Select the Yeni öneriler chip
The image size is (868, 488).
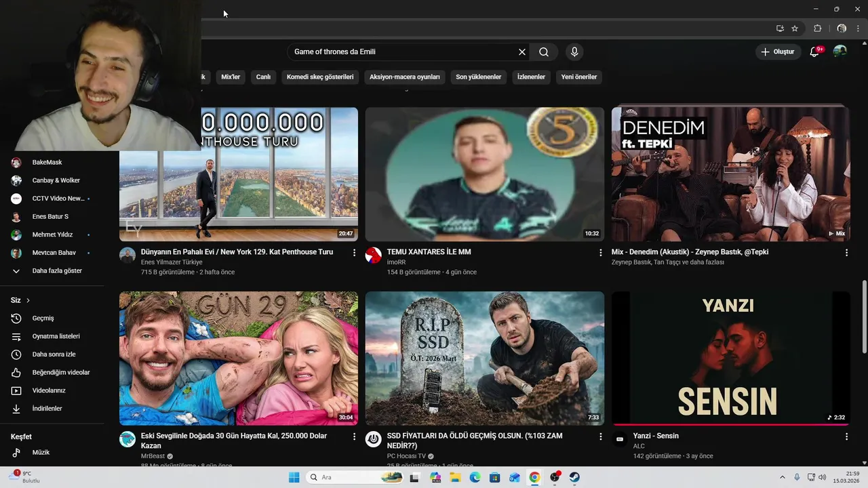click(579, 77)
